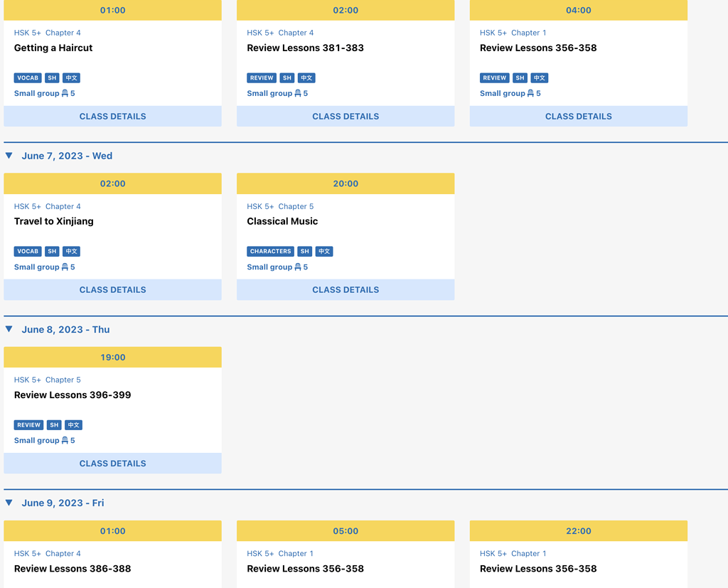Image resolution: width=728 pixels, height=588 pixels.
Task: Collapse the June 7, 2023 - Wed section
Action: tap(9, 156)
